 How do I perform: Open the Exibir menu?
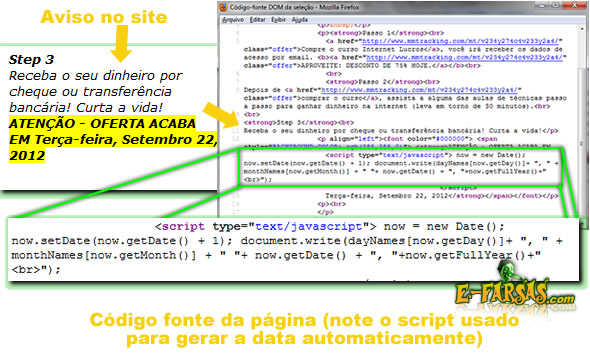pos(278,20)
